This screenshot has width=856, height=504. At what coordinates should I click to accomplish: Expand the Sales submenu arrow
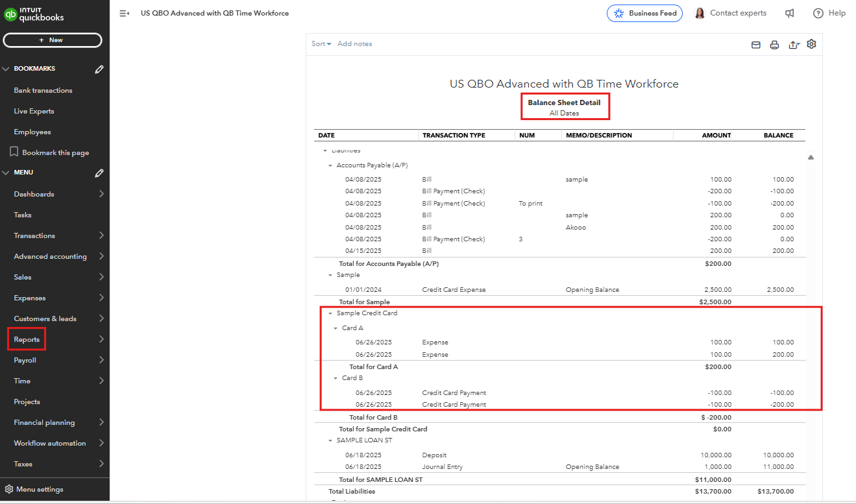coord(101,277)
